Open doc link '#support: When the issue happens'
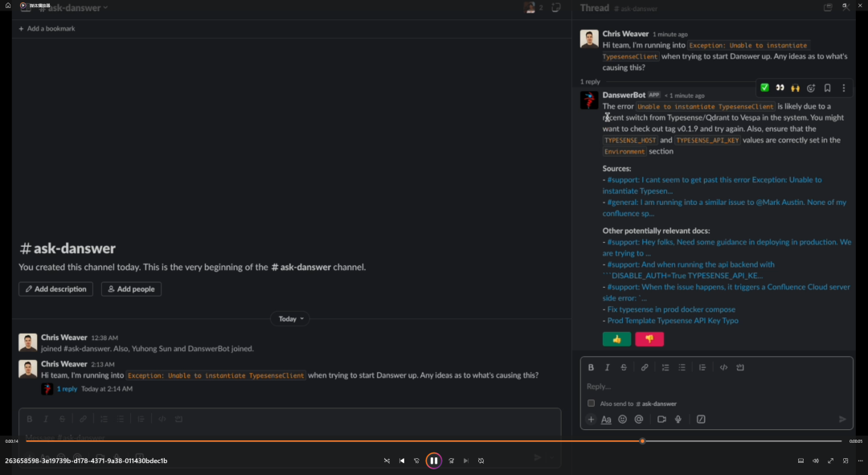The height and width of the screenshot is (475, 868). click(x=727, y=293)
